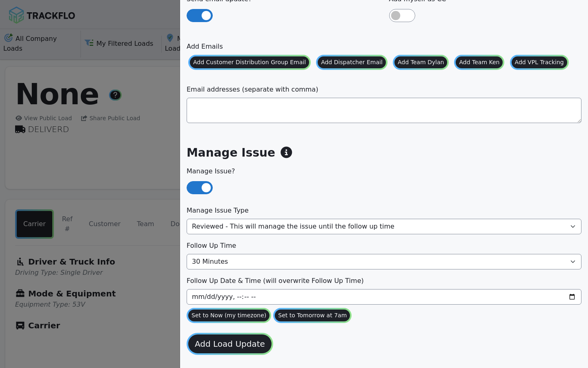Open the Customer tab
The image size is (588, 368).
105,224
